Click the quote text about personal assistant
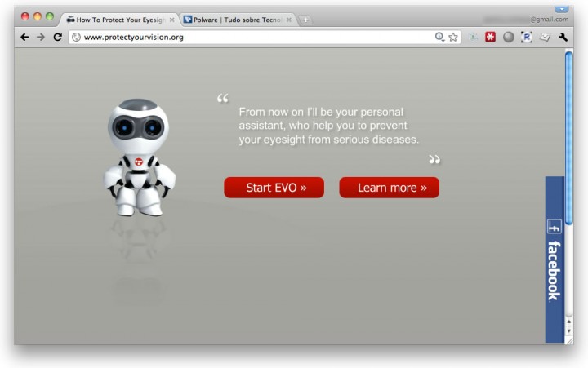588x368 pixels. tap(329, 126)
